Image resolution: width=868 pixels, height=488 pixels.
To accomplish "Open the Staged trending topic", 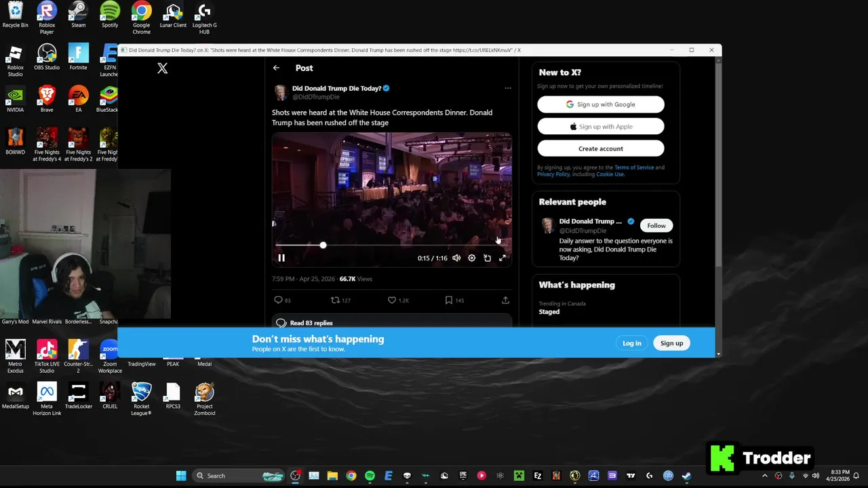I will point(549,312).
